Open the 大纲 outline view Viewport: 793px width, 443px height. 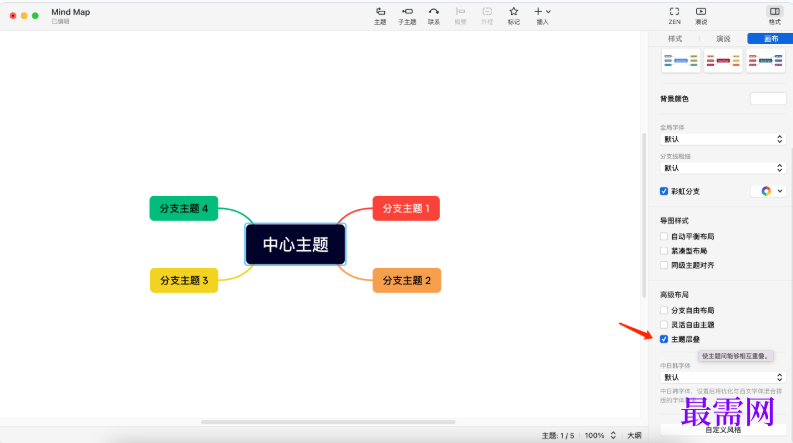tap(634, 436)
